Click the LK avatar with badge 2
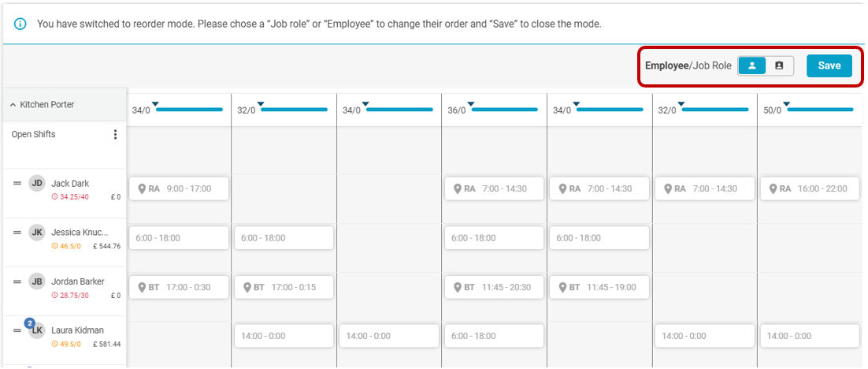Image resolution: width=868 pixels, height=369 pixels. point(36,330)
